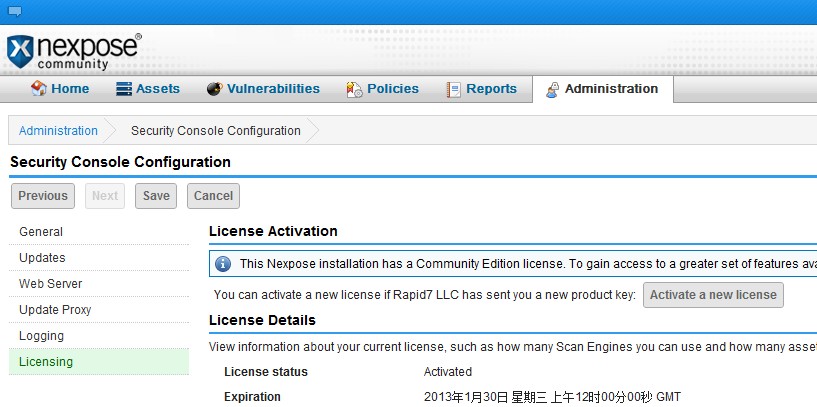The height and width of the screenshot is (407, 817).
Task: Open the Update Proxy settings section
Action: (x=99, y=310)
